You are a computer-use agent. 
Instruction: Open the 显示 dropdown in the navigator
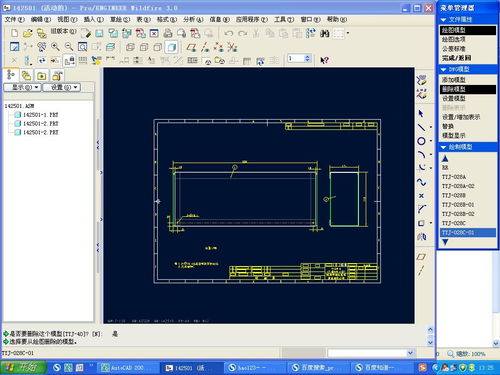pos(22,87)
